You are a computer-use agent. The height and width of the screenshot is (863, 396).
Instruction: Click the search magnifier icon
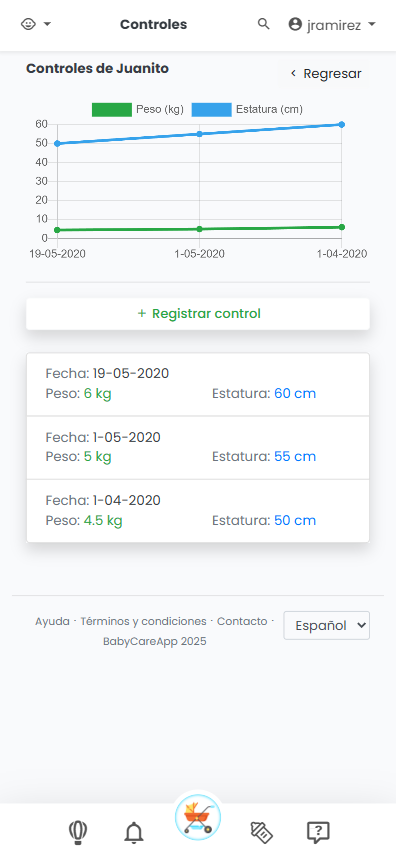[x=264, y=24]
